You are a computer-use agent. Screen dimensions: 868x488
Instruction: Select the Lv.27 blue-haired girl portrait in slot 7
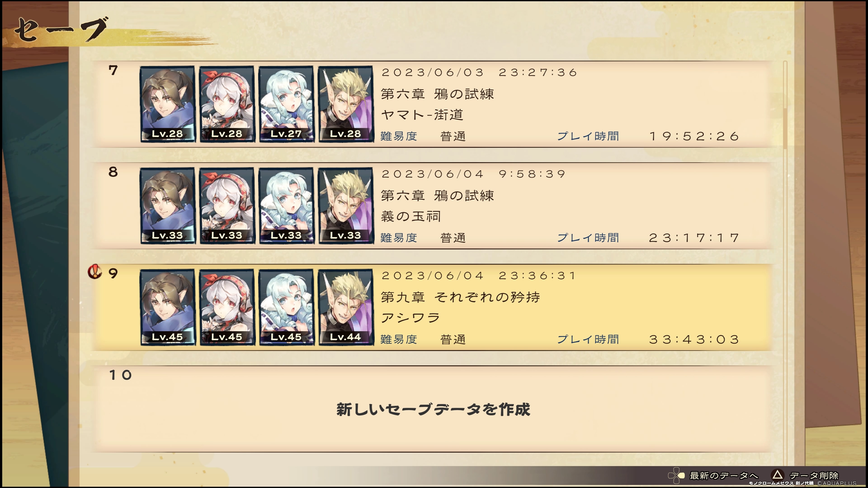click(286, 104)
